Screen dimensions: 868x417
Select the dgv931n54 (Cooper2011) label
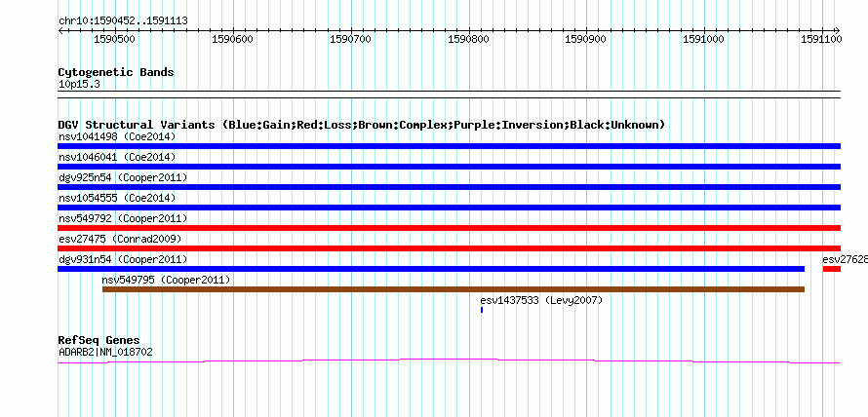(x=123, y=259)
